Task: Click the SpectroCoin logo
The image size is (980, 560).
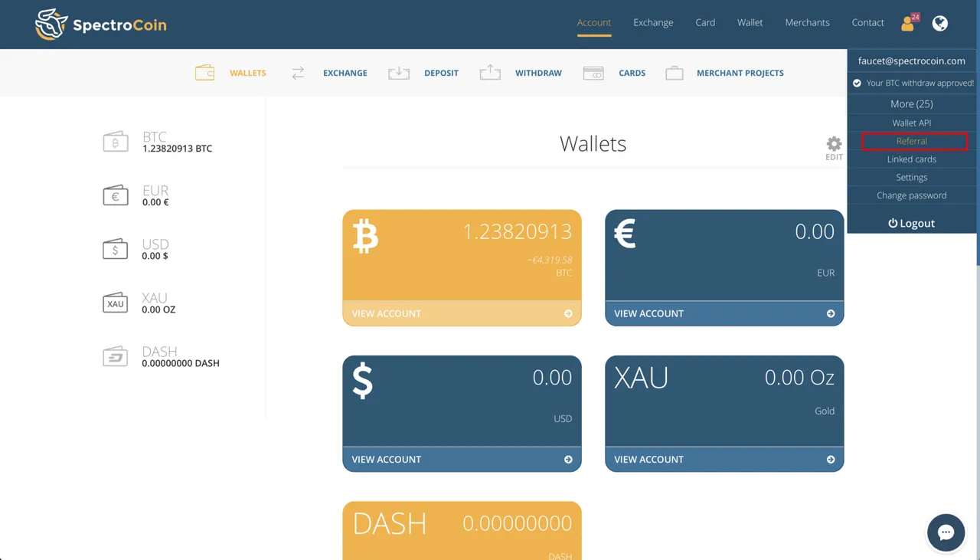Action: (100, 25)
